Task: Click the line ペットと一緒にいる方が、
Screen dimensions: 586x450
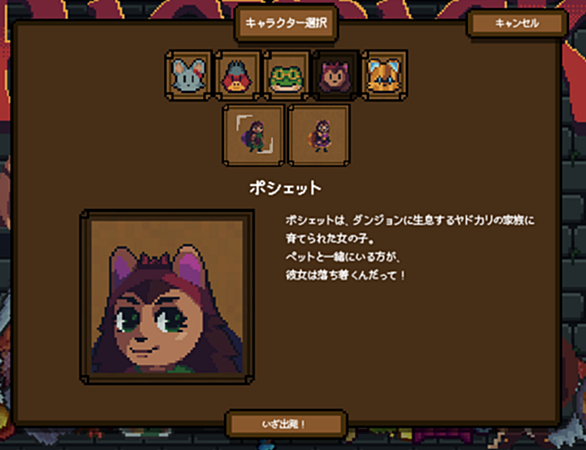Action: tap(343, 256)
